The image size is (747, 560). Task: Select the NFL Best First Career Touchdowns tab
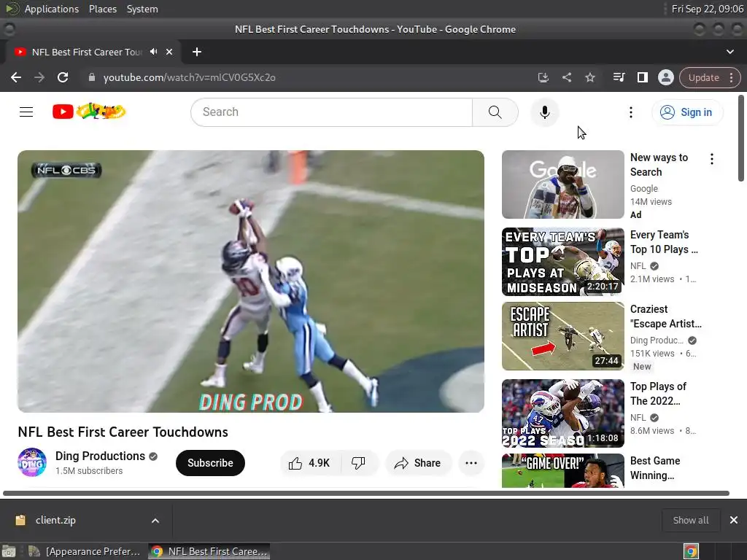[x=87, y=52]
